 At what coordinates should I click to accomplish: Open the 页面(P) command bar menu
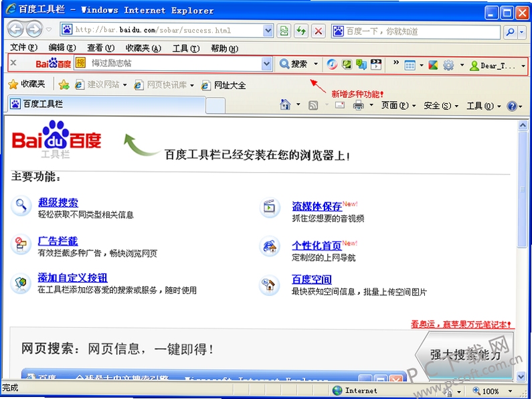pyautogui.click(x=398, y=106)
